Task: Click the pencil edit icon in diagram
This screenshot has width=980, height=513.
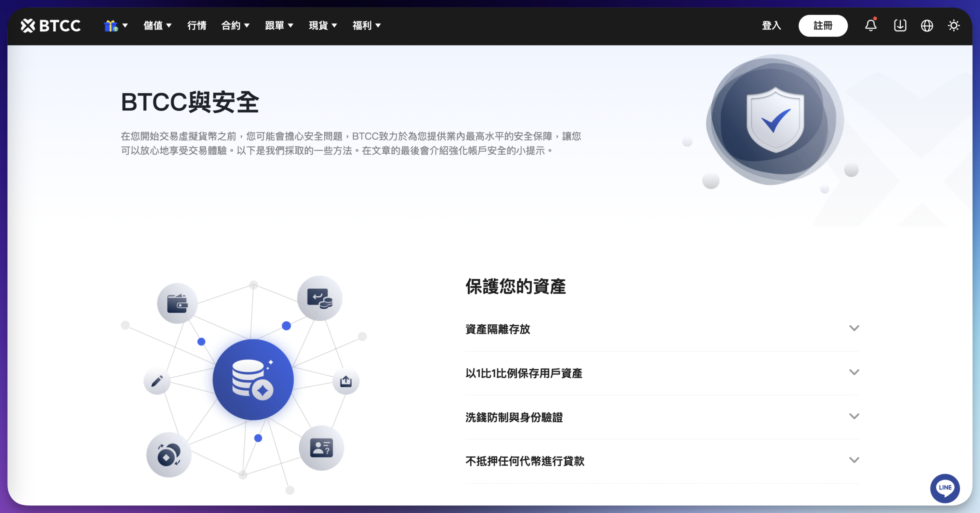Action: click(157, 381)
